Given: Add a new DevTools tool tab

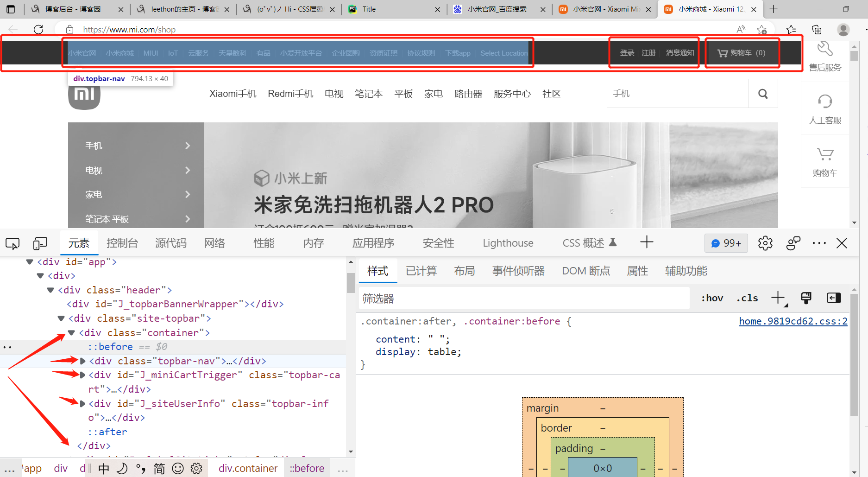Looking at the screenshot, I should coord(647,242).
